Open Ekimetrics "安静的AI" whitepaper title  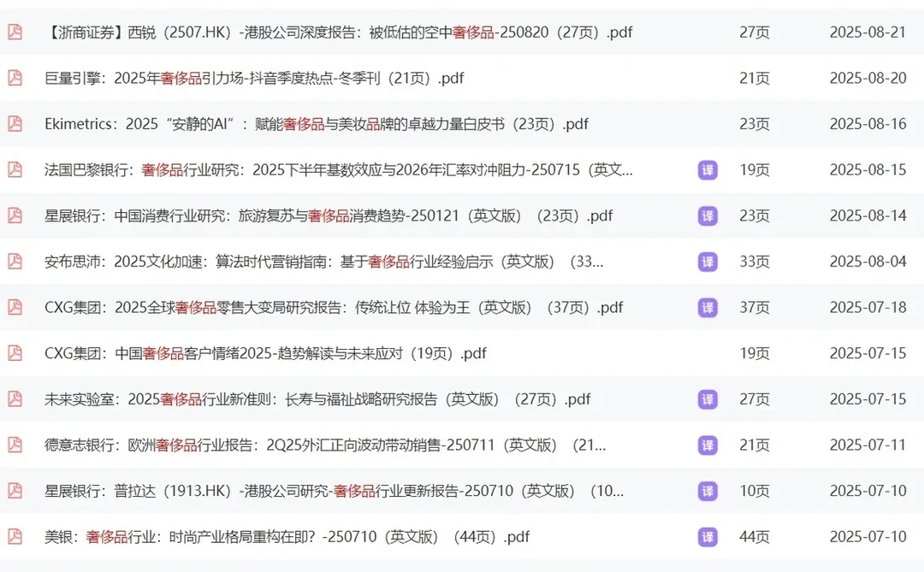317,124
